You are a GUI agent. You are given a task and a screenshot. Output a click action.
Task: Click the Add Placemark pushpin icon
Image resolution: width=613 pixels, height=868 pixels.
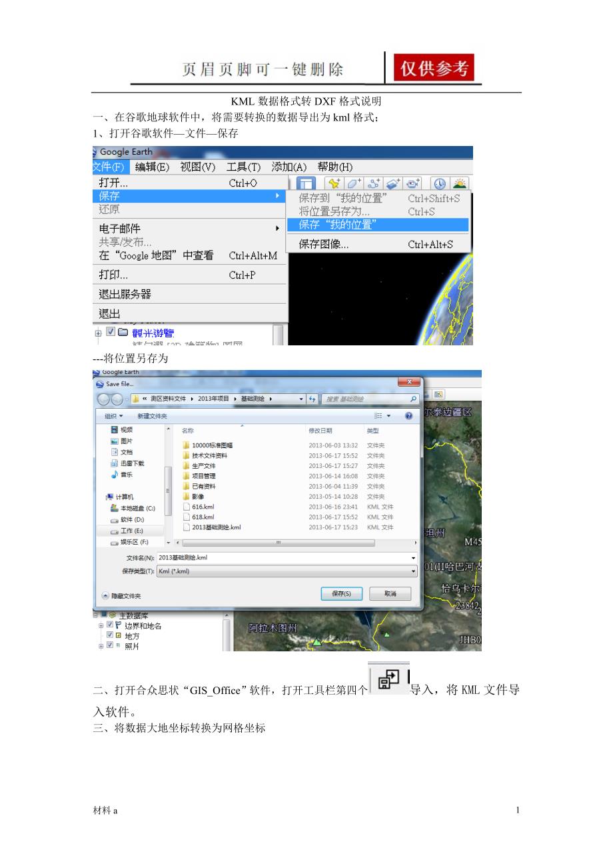tap(334, 183)
